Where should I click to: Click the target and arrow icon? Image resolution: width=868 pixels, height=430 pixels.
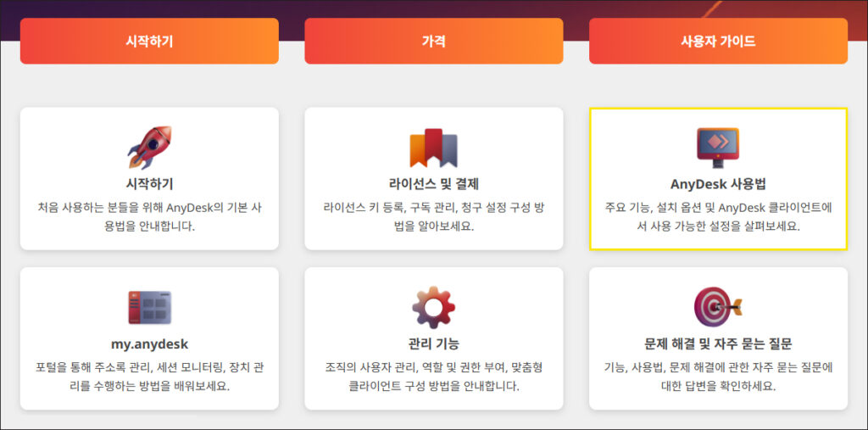point(717,308)
